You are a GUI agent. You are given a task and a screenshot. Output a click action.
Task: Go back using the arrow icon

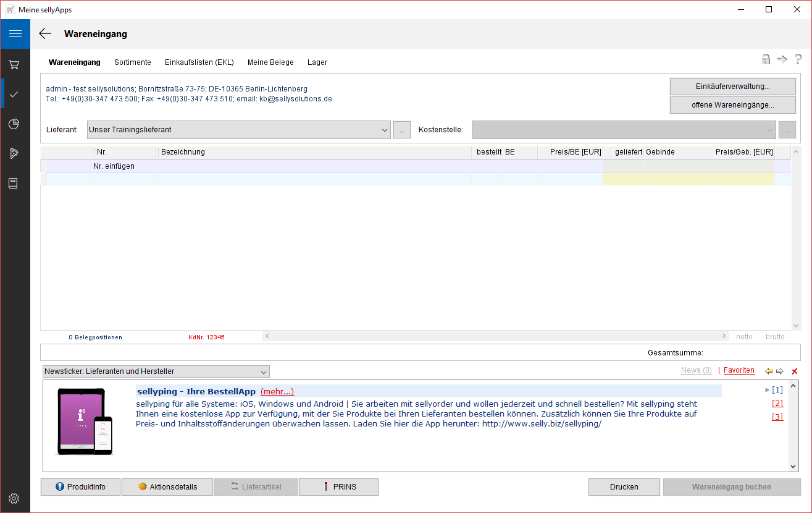pyautogui.click(x=45, y=34)
